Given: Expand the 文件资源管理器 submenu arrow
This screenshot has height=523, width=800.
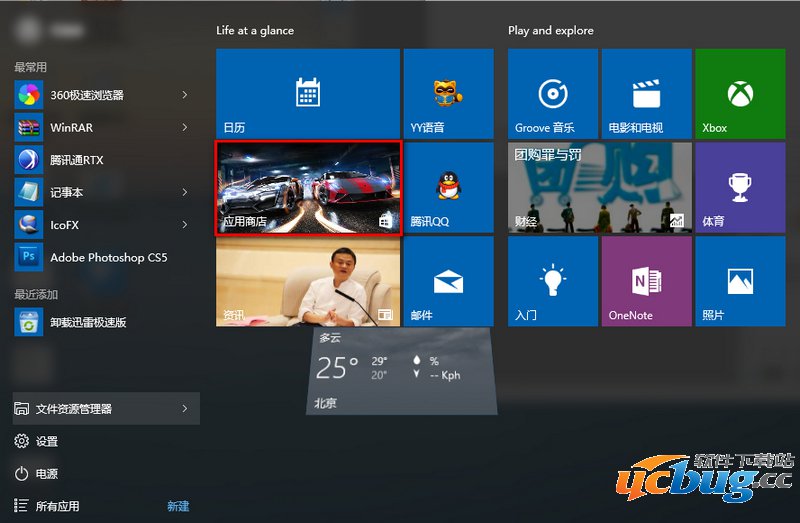Looking at the screenshot, I should [x=185, y=408].
